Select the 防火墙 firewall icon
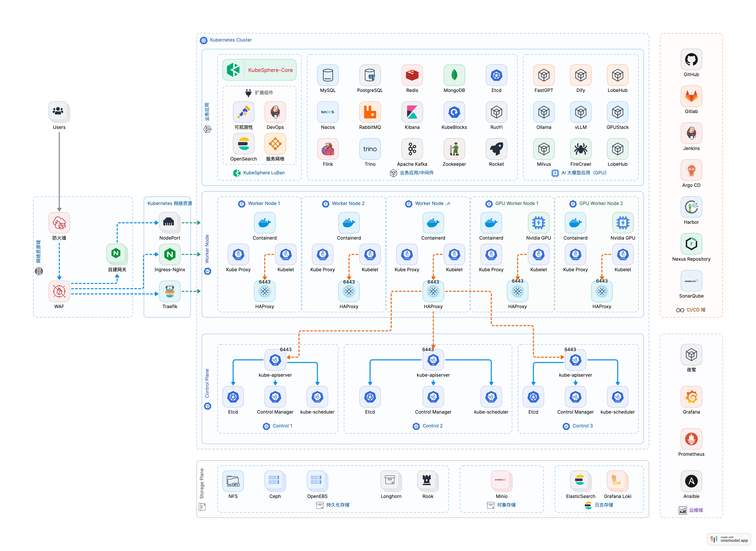This screenshot has width=756, height=551. [x=59, y=222]
